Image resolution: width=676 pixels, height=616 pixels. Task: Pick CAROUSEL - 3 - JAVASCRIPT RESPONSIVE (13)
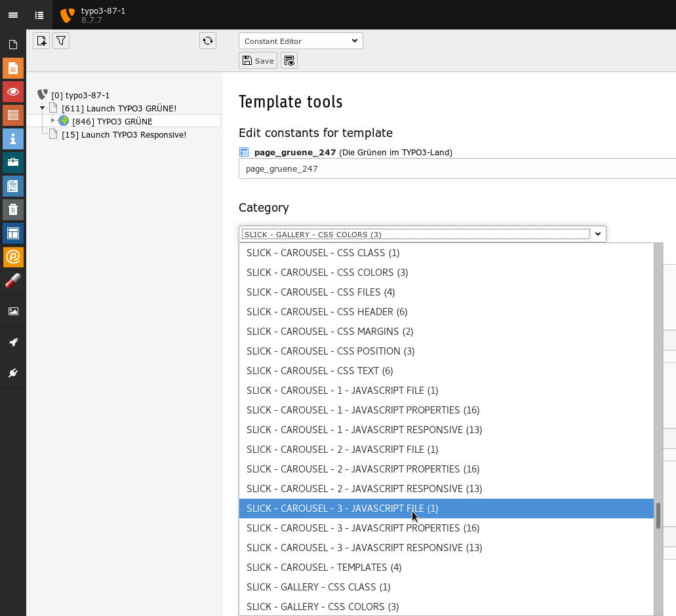tap(447, 548)
